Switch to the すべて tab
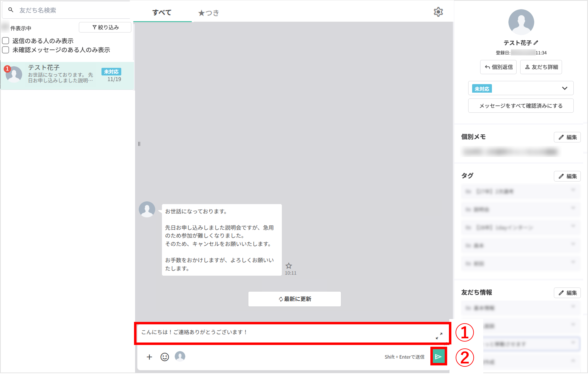The height and width of the screenshot is (382, 588). pyautogui.click(x=162, y=13)
